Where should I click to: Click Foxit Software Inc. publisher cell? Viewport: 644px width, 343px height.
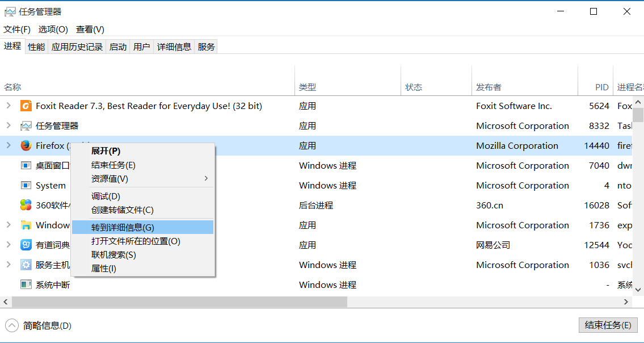point(514,106)
